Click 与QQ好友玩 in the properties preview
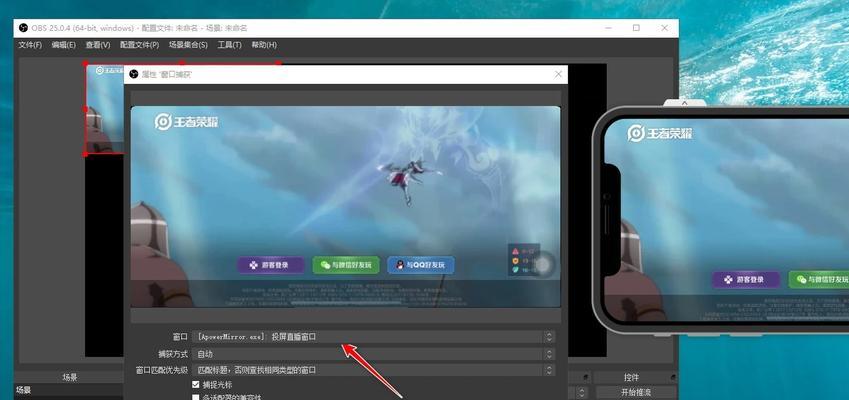 coord(421,265)
